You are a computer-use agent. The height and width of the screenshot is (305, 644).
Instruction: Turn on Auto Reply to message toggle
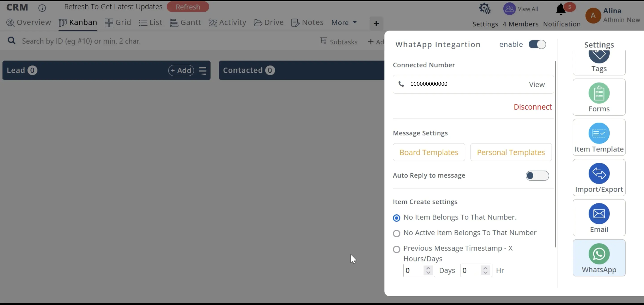(537, 176)
